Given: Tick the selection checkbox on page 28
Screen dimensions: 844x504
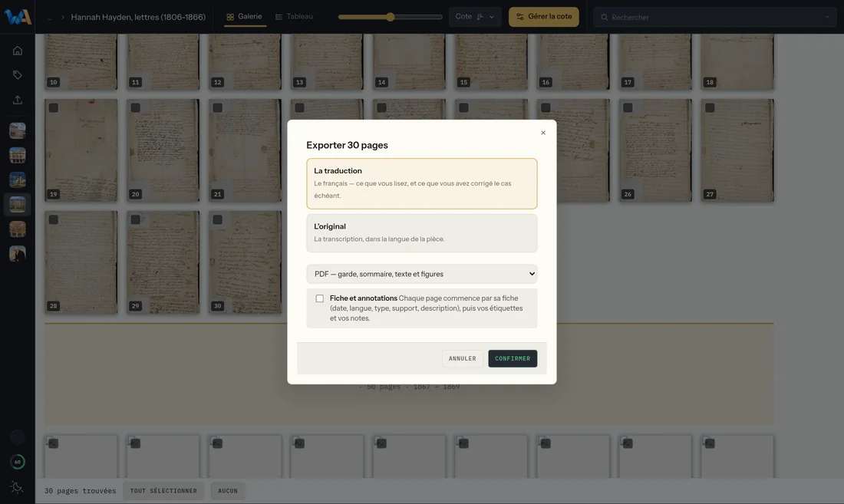Looking at the screenshot, I should (53, 219).
